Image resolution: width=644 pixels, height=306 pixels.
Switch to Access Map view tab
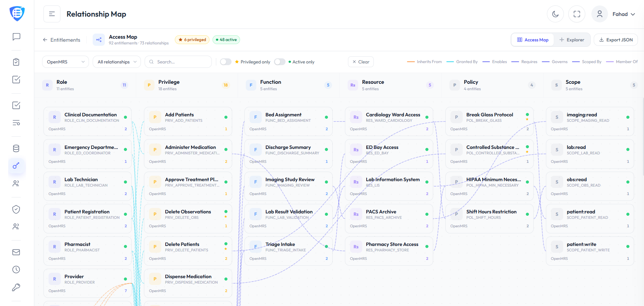[x=533, y=40]
